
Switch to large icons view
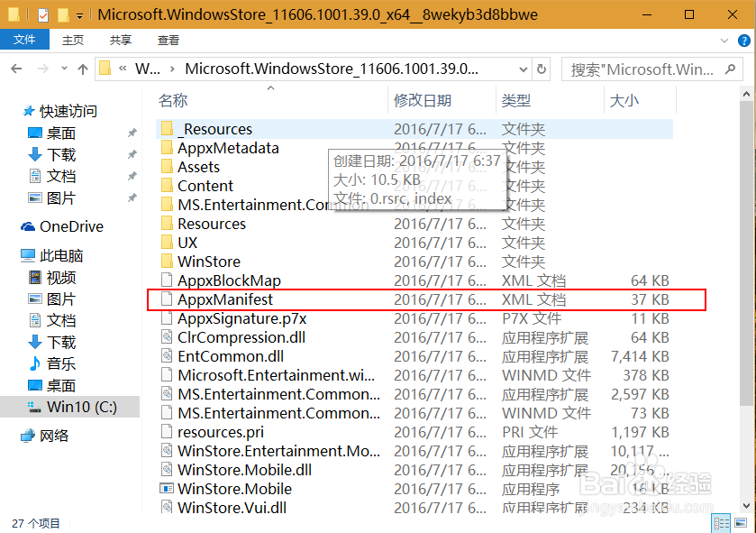741,523
